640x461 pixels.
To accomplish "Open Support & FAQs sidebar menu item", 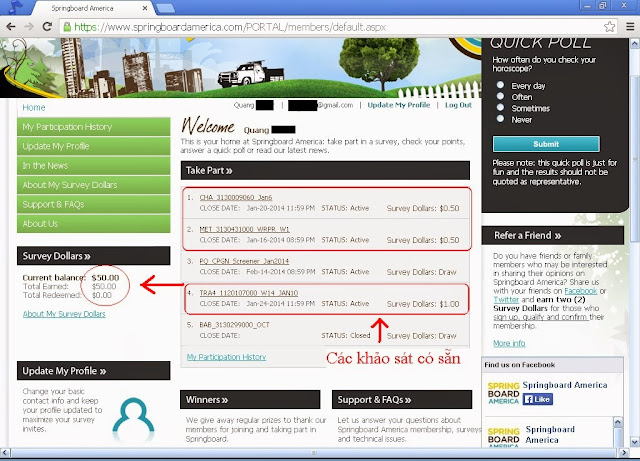I will (93, 204).
